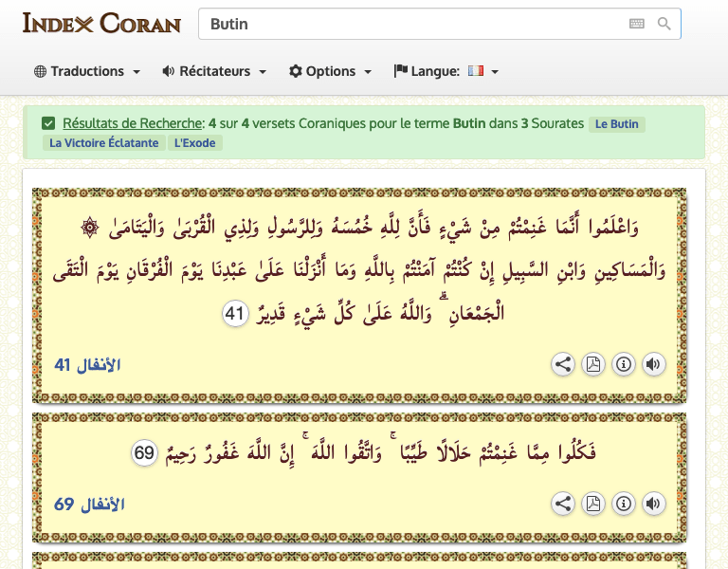The height and width of the screenshot is (569, 728).
Task: Click the Index Coran logo
Action: click(101, 23)
